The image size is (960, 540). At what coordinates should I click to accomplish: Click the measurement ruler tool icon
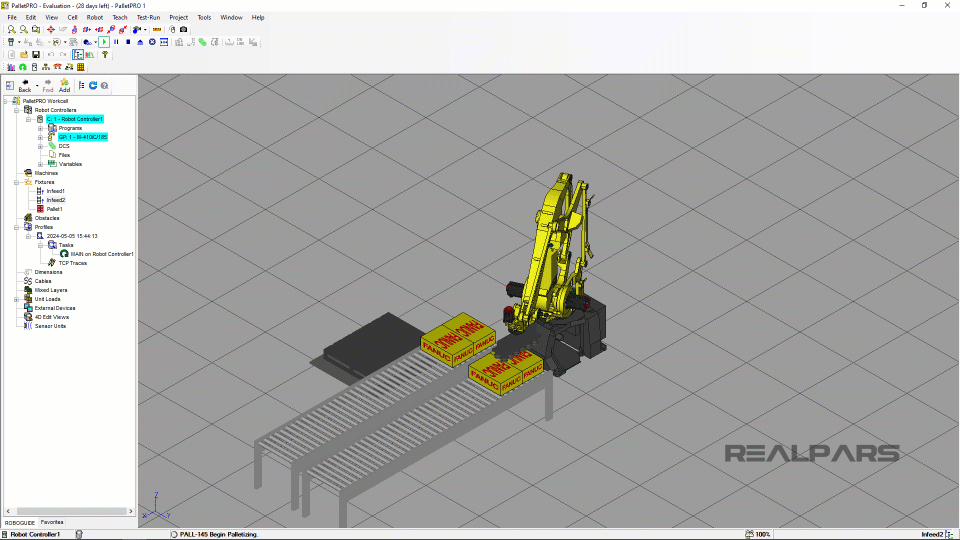pyautogui.click(x=157, y=29)
